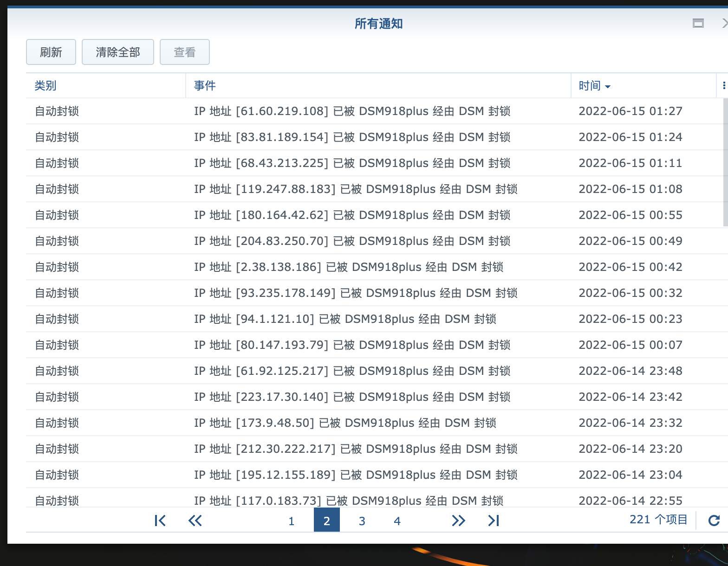Click the 自动封锁 cell dated 2022-06-15 01:27
Image resolution: width=728 pixels, height=566 pixels.
pos(57,111)
